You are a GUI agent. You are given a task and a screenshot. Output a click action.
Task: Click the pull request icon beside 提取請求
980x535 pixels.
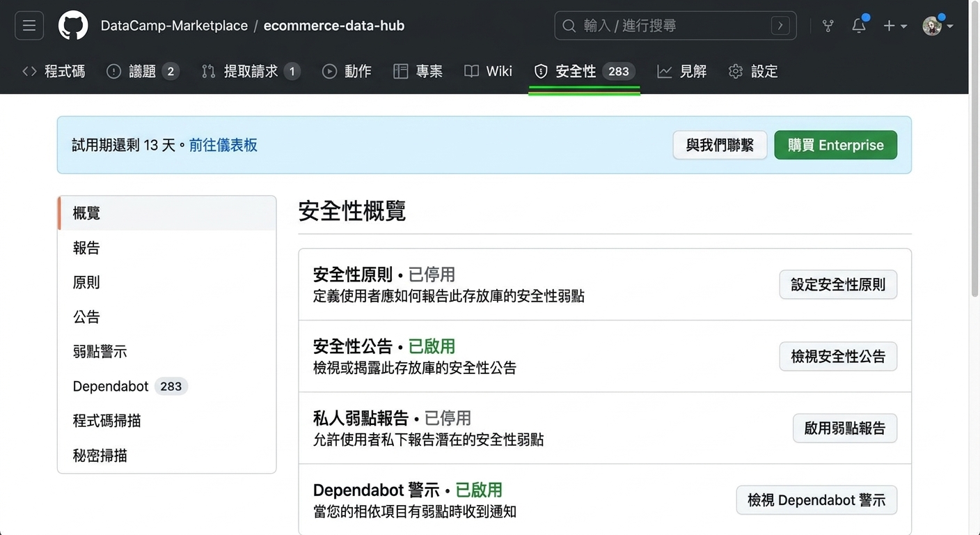(x=208, y=71)
